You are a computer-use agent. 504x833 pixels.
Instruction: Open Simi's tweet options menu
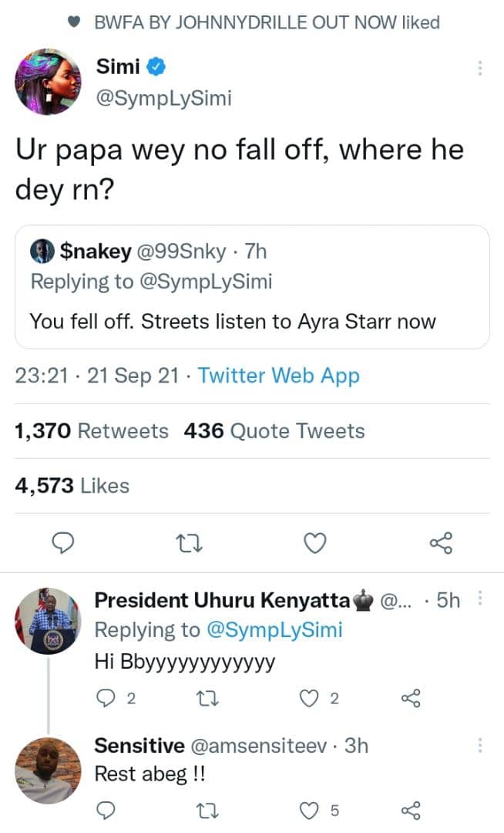pos(479,68)
